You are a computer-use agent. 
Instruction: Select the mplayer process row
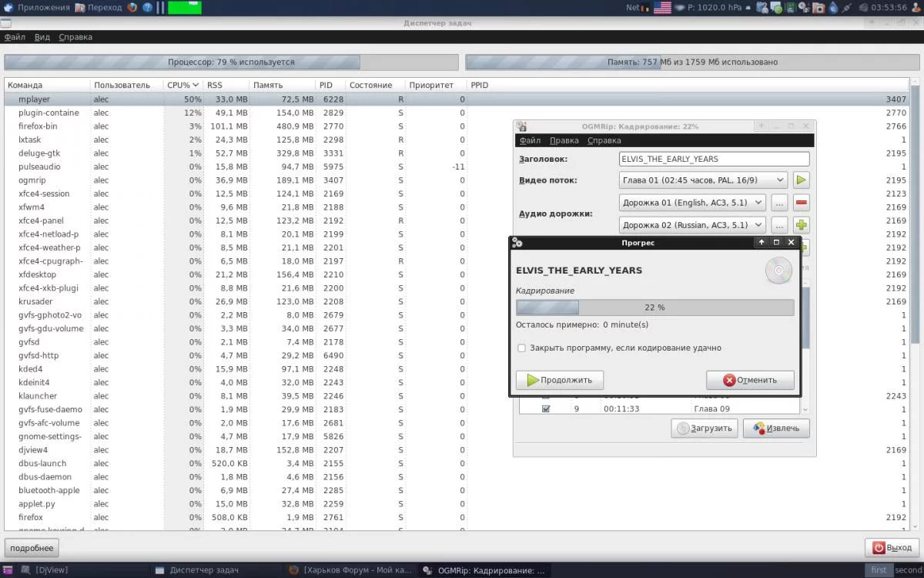coord(457,99)
